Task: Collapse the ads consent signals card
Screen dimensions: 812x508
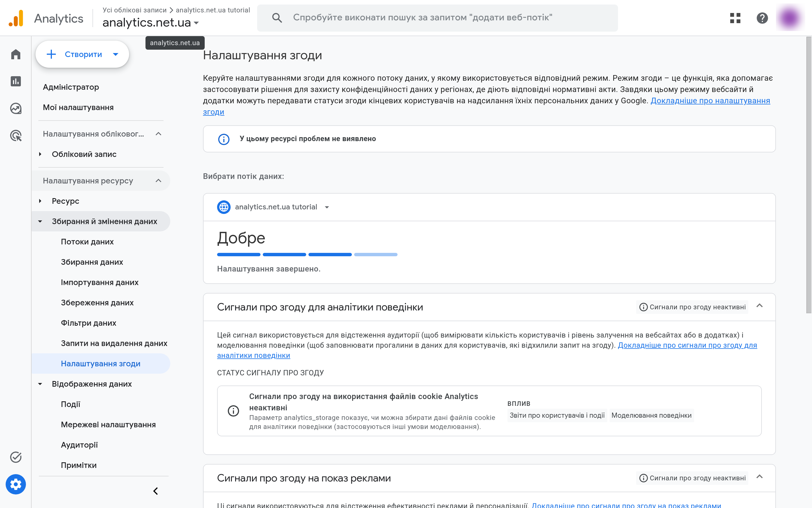Action: coord(759,477)
